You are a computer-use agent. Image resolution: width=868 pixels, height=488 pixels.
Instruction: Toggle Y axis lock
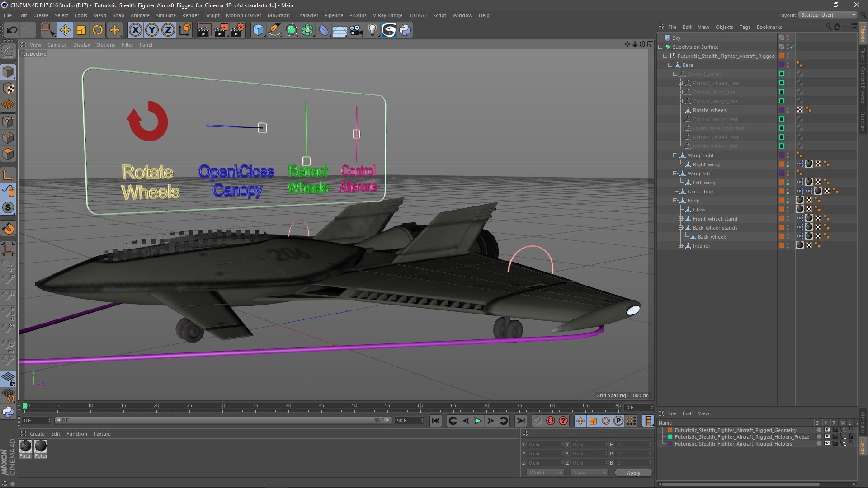point(152,30)
